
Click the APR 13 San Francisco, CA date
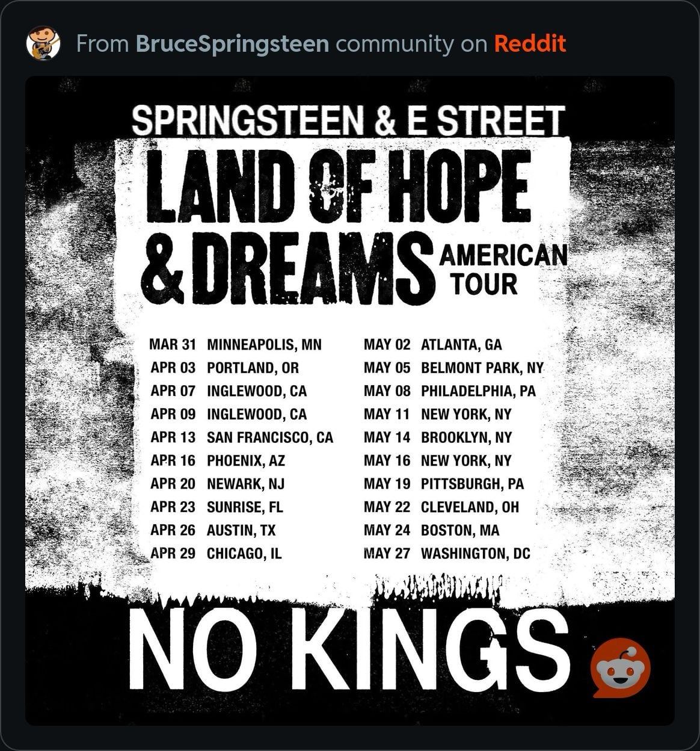pos(242,437)
